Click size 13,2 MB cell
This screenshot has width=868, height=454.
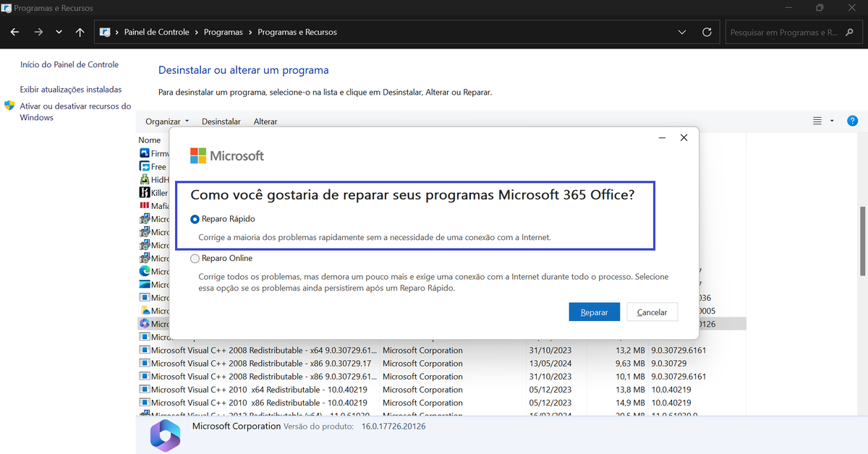630,351
